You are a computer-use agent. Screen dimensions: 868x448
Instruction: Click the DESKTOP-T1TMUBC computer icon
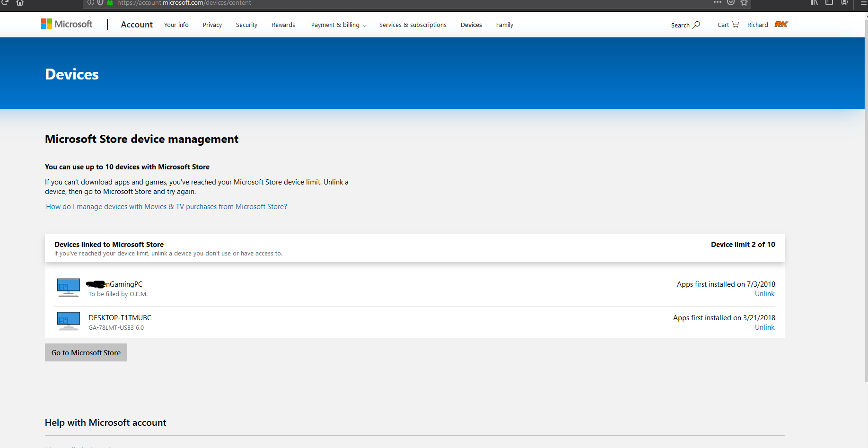click(69, 321)
